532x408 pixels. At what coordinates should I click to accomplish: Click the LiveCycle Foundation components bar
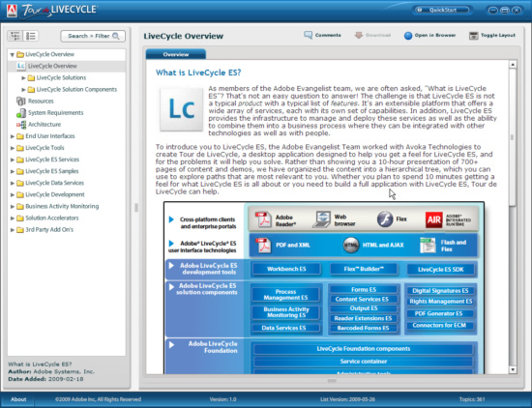363,349
